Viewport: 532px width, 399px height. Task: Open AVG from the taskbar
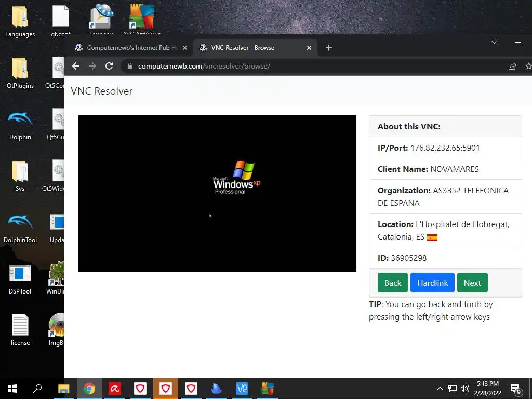(268, 389)
